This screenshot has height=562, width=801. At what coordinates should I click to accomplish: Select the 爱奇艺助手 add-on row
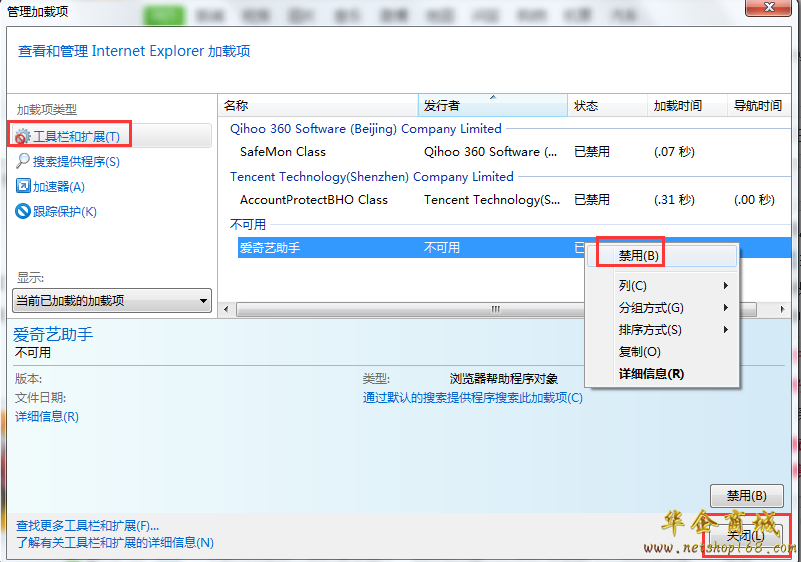tap(411, 248)
